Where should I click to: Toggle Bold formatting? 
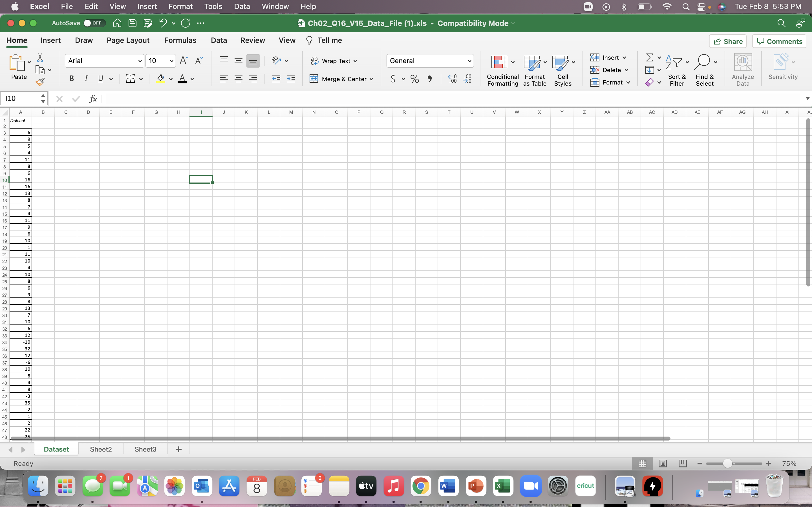pyautogui.click(x=71, y=79)
